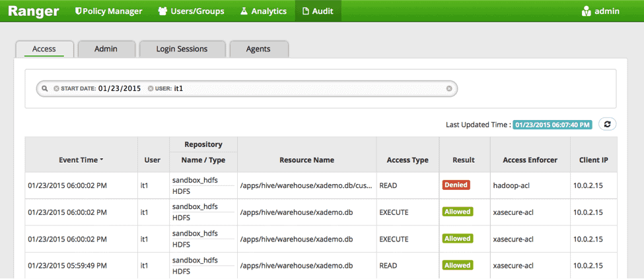Click the red Denied result badge

click(x=456, y=185)
